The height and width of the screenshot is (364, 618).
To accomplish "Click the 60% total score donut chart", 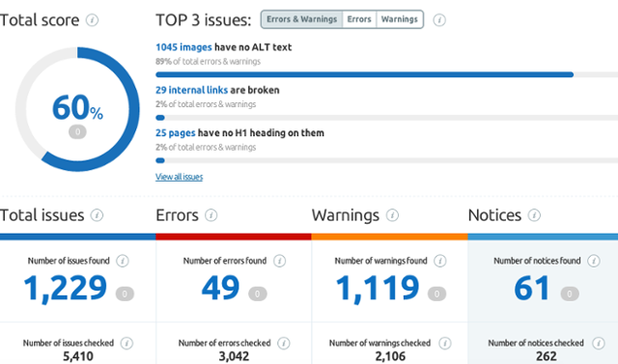I will 77,109.
